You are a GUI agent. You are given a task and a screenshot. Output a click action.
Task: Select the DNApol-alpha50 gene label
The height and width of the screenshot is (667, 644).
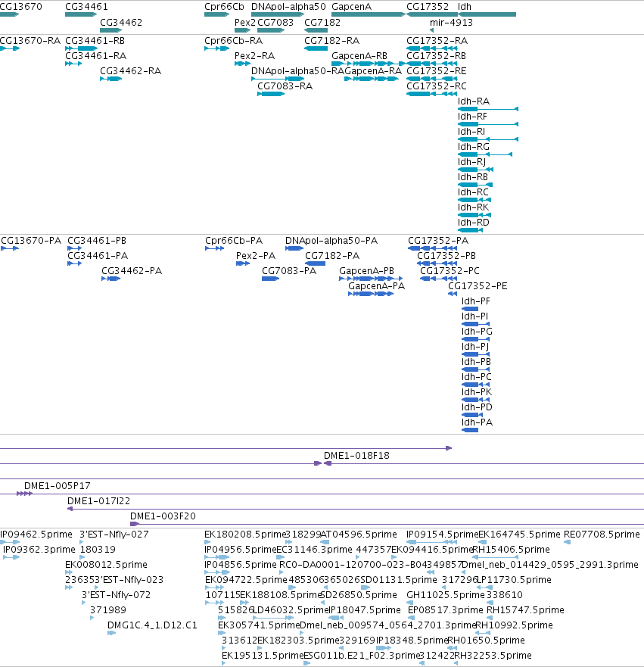pyautogui.click(x=288, y=7)
